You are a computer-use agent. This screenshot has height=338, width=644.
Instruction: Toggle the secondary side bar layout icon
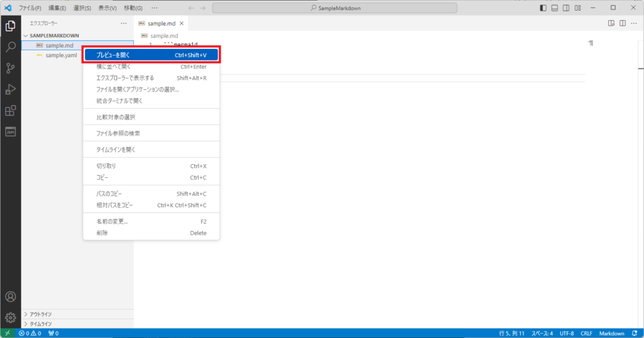tap(566, 8)
